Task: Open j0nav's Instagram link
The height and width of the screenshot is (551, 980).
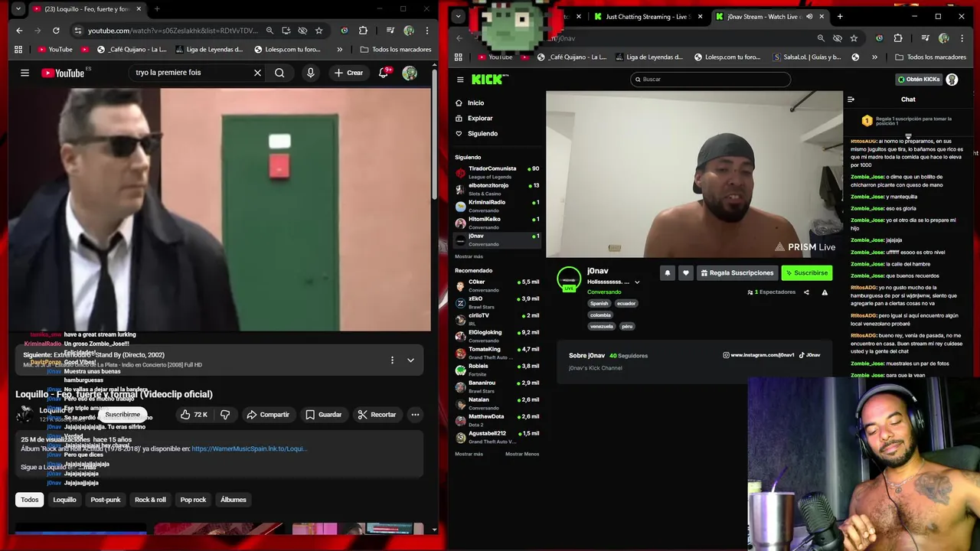Action: (759, 355)
